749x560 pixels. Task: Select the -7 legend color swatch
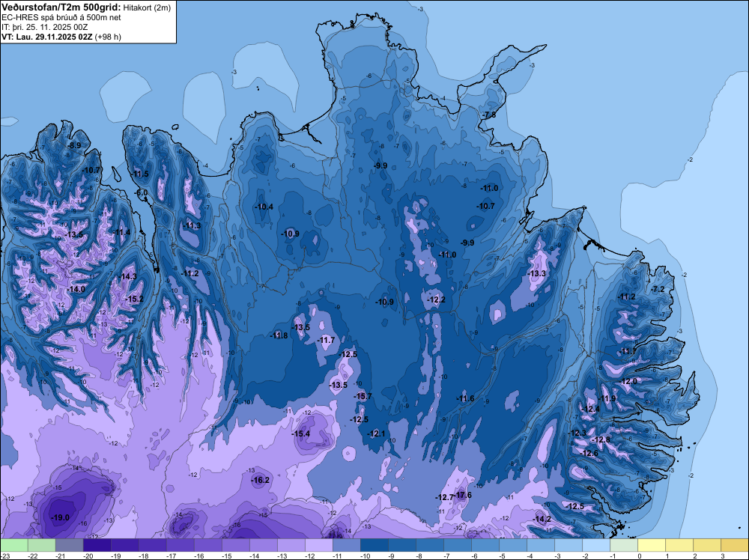pos(458,545)
